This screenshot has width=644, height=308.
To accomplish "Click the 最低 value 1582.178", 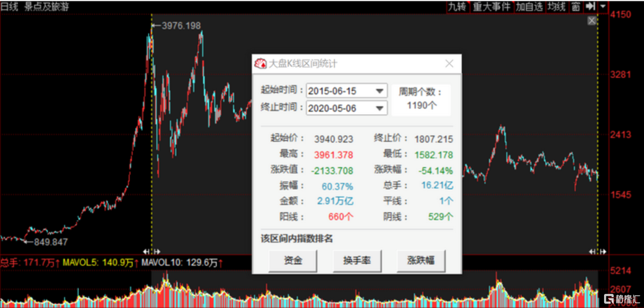I will coord(434,155).
